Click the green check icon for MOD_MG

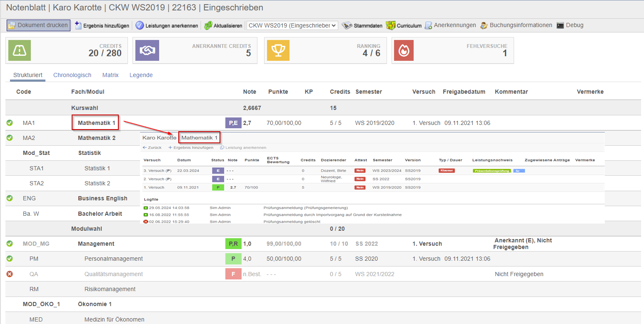tap(10, 244)
